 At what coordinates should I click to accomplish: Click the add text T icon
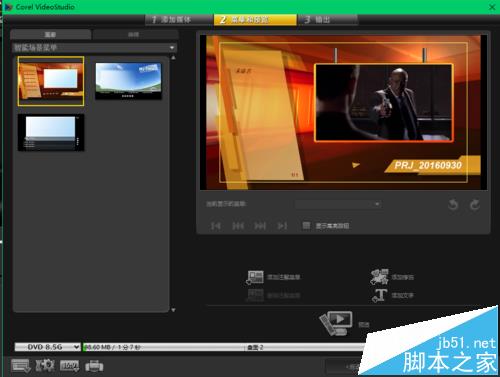tap(379, 296)
